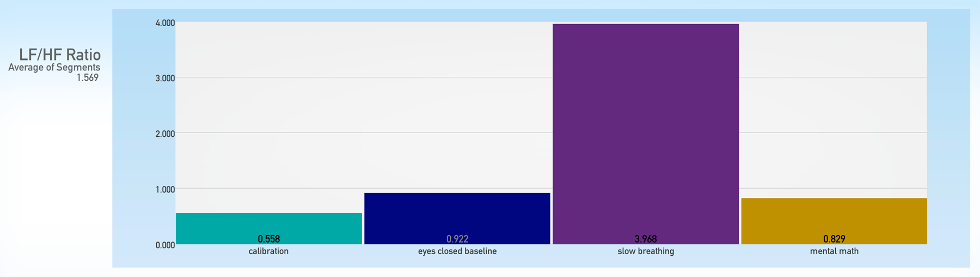Viewport: 980px width, 277px height.
Task: Click the slow breathing axis label
Action: click(x=645, y=251)
